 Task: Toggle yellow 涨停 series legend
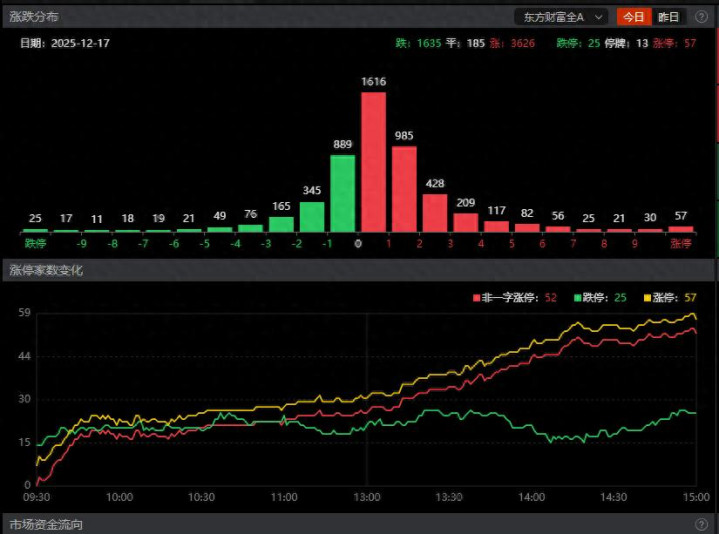click(670, 297)
